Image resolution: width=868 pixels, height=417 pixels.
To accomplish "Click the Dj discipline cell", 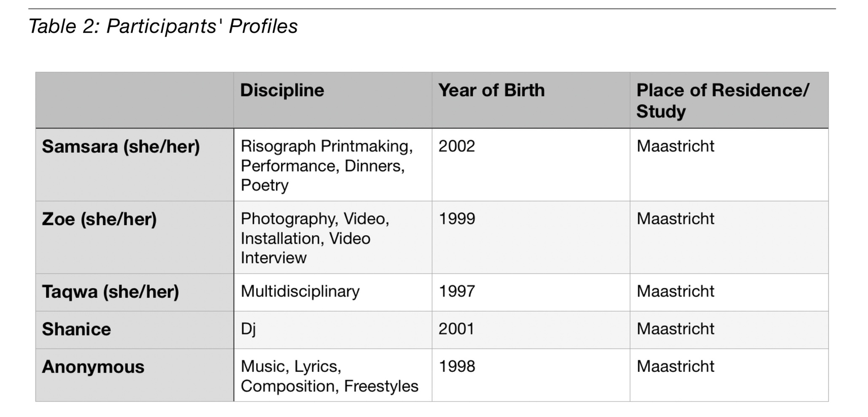I will pos(248,329).
